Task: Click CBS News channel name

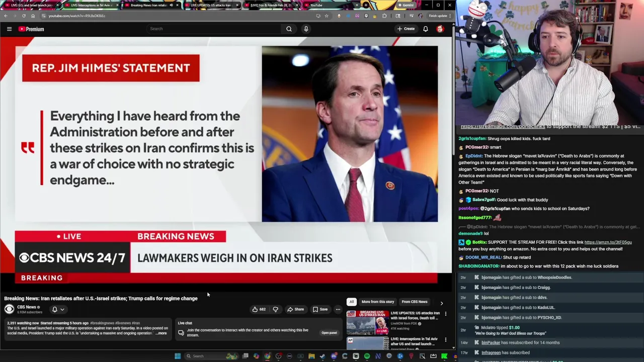Action: pos(27,307)
